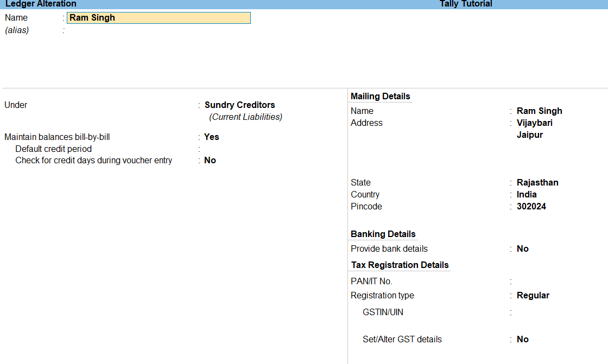Open the Under group selector showing Sundry Creditors

tap(239, 105)
